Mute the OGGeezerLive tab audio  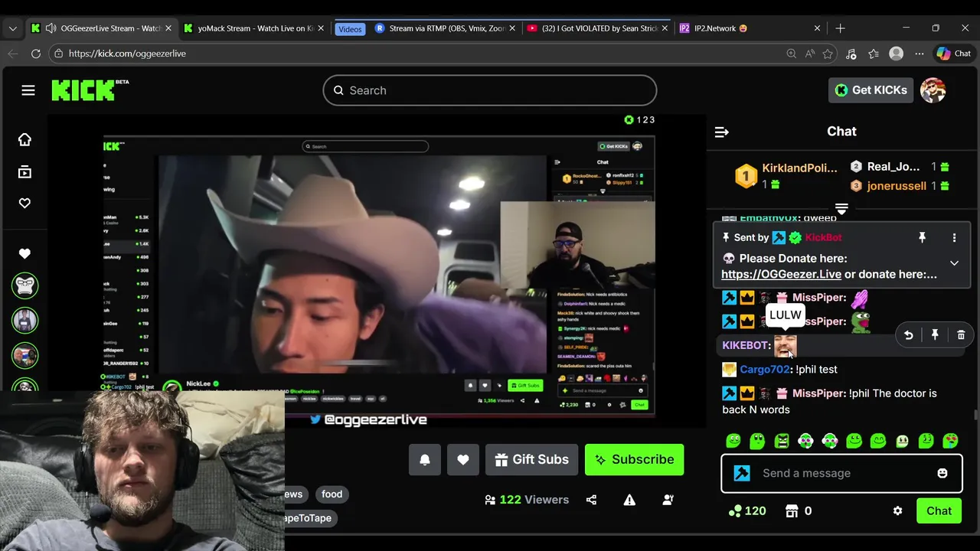point(51,28)
